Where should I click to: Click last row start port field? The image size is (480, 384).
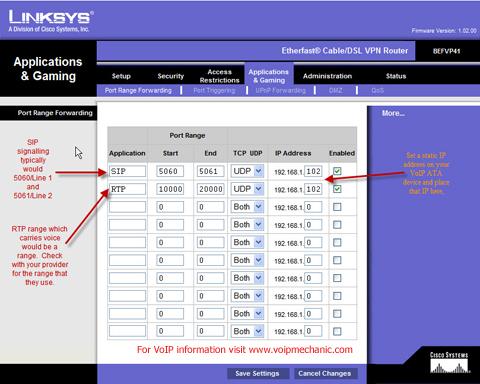click(170, 331)
